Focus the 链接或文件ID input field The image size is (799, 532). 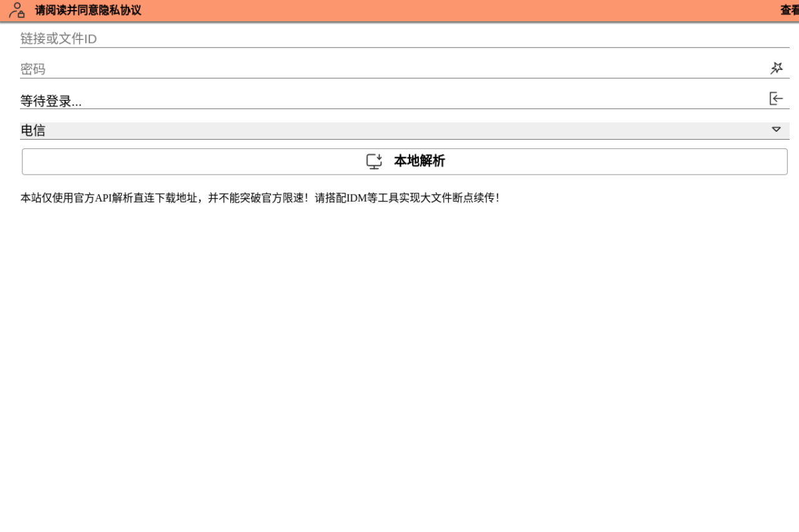click(x=404, y=39)
